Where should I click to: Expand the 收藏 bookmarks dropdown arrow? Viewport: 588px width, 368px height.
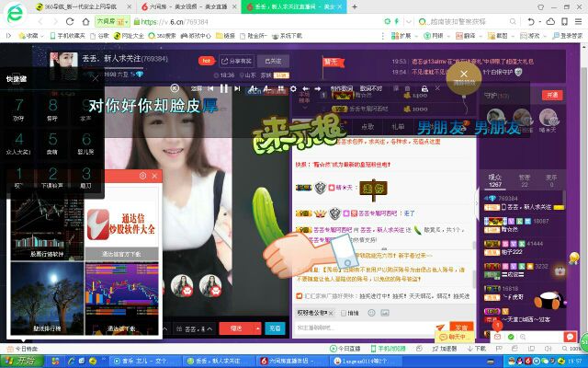click(x=42, y=36)
